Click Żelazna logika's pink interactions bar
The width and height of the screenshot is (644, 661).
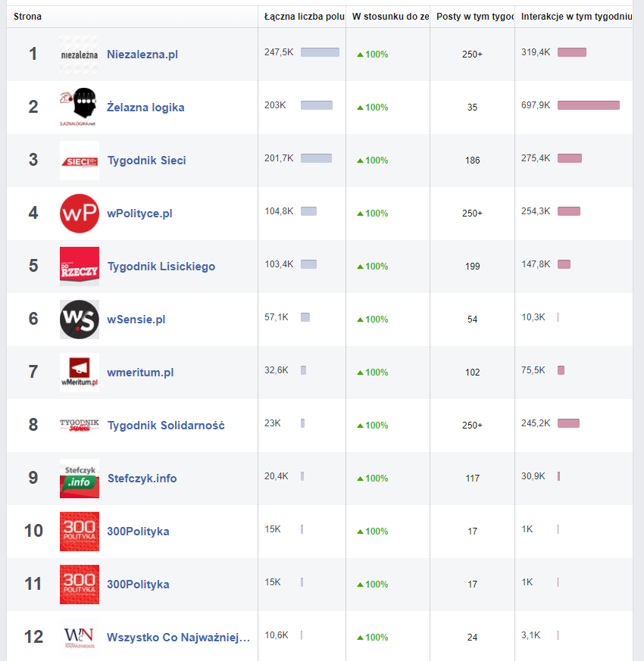(x=589, y=105)
